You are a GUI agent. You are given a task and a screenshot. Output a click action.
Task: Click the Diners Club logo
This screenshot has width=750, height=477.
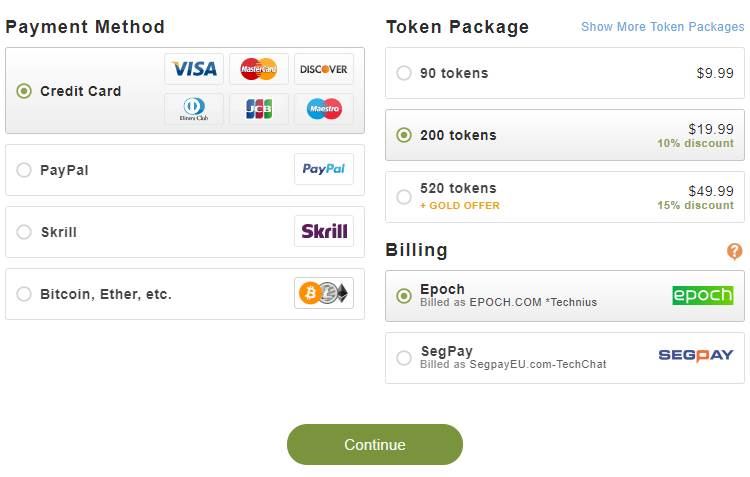pyautogui.click(x=194, y=109)
